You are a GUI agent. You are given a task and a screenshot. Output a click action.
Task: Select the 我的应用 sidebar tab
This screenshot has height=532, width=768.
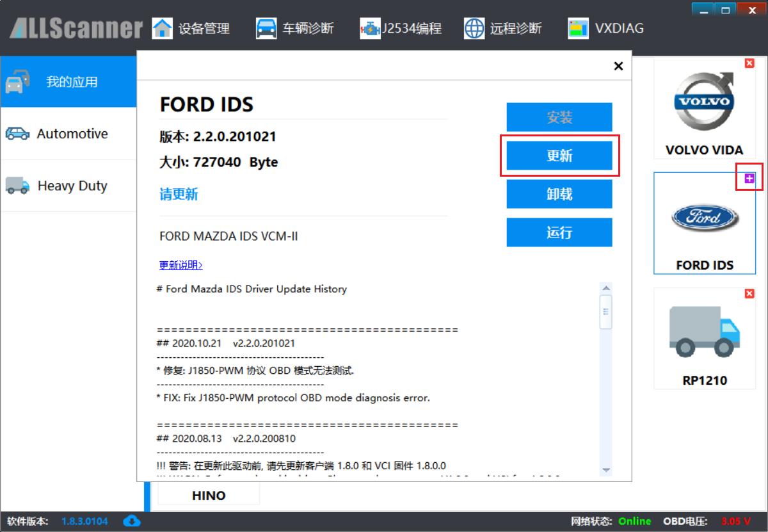[x=68, y=82]
